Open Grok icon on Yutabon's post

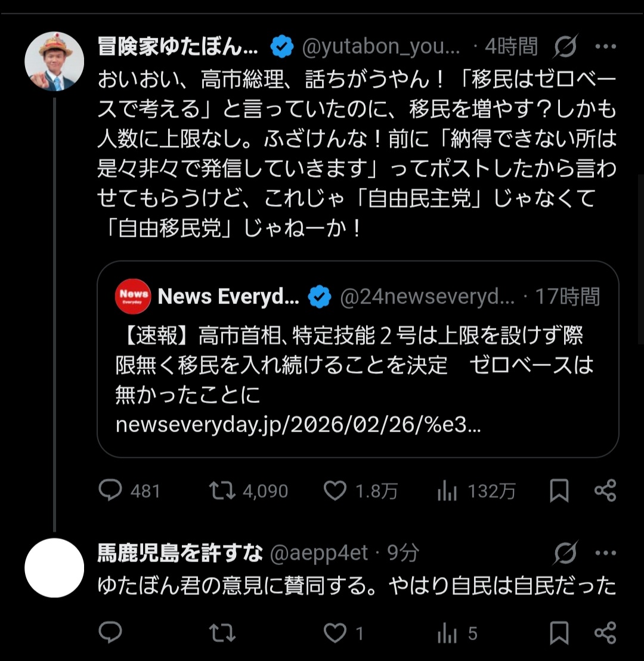pyautogui.click(x=564, y=46)
